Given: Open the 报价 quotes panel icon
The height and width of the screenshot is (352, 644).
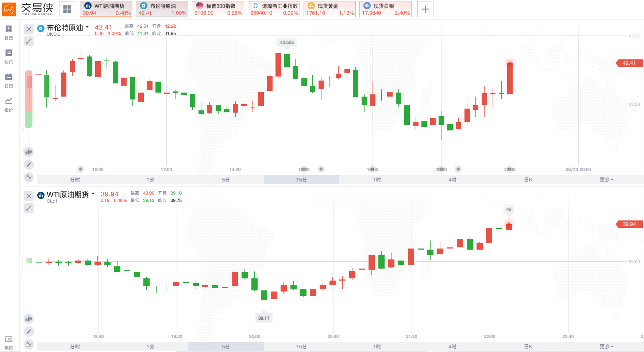Looking at the screenshot, I should coord(9,104).
